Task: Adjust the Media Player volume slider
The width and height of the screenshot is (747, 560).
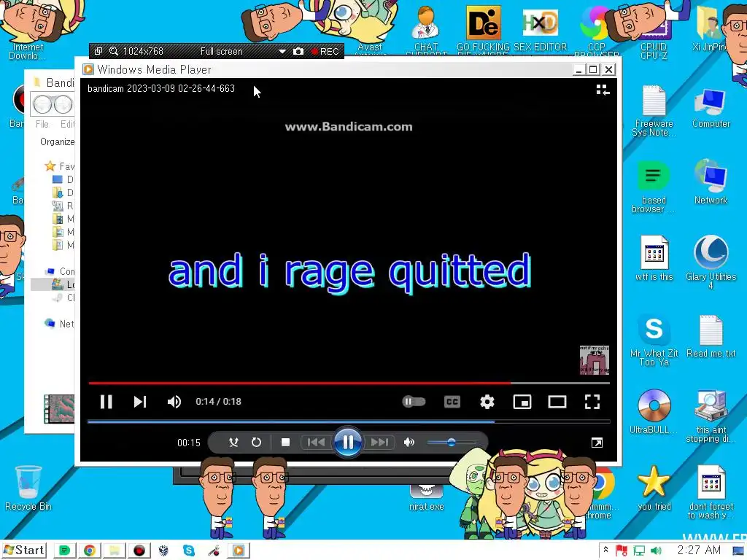Action: (x=451, y=443)
